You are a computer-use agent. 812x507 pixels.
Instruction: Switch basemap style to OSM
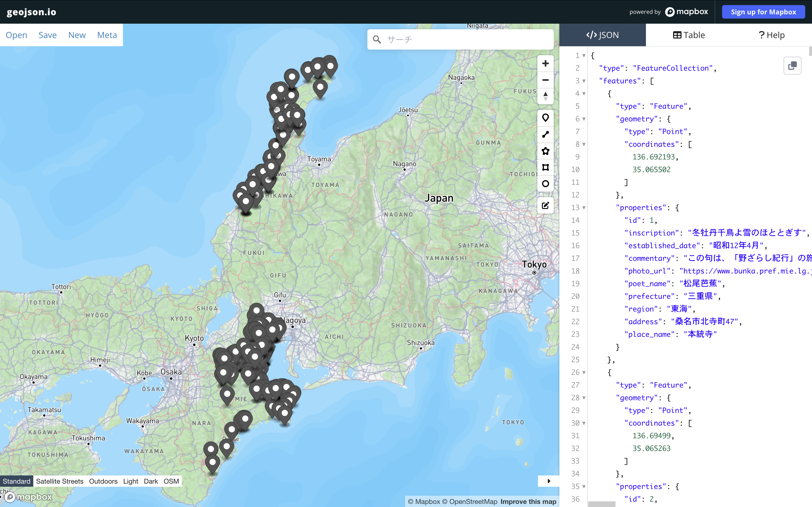[171, 481]
